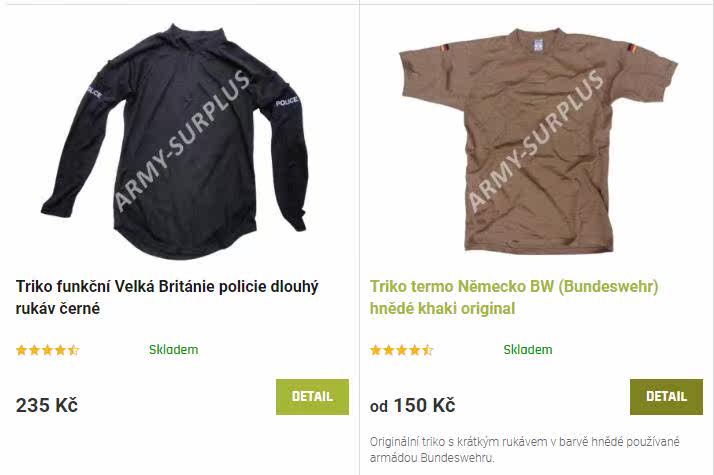The width and height of the screenshot is (714, 475).
Task: Click second rating star of the Bundeswehr t-shirt
Action: [x=388, y=350]
